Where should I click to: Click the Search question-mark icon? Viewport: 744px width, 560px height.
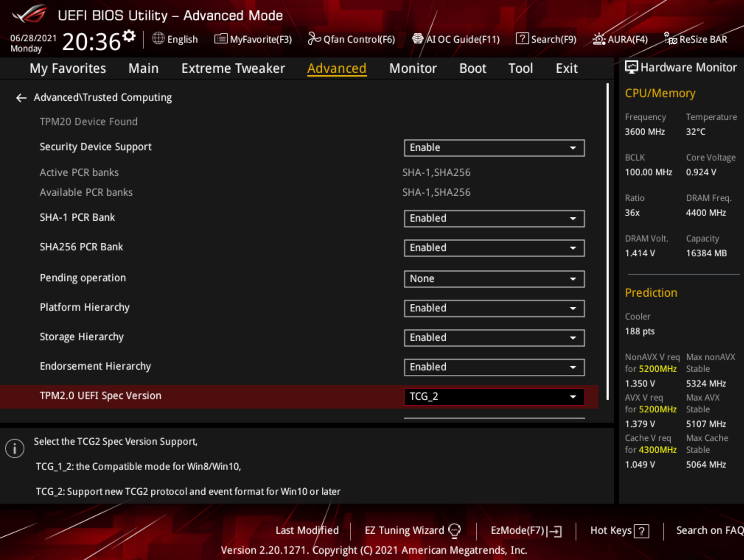(522, 38)
